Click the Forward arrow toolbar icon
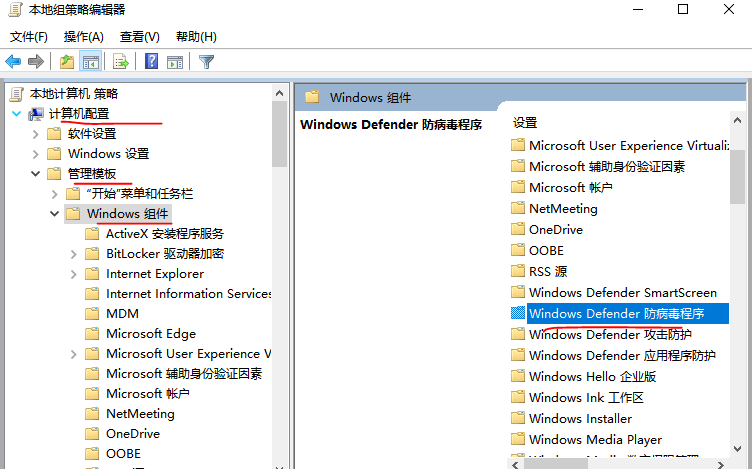Viewport: 752px width, 469px height. tap(36, 61)
